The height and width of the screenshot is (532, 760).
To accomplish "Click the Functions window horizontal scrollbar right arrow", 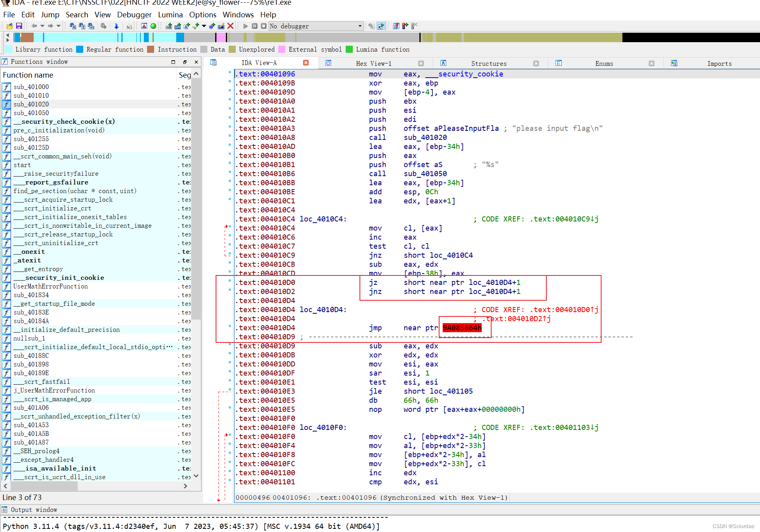I will [185, 486].
